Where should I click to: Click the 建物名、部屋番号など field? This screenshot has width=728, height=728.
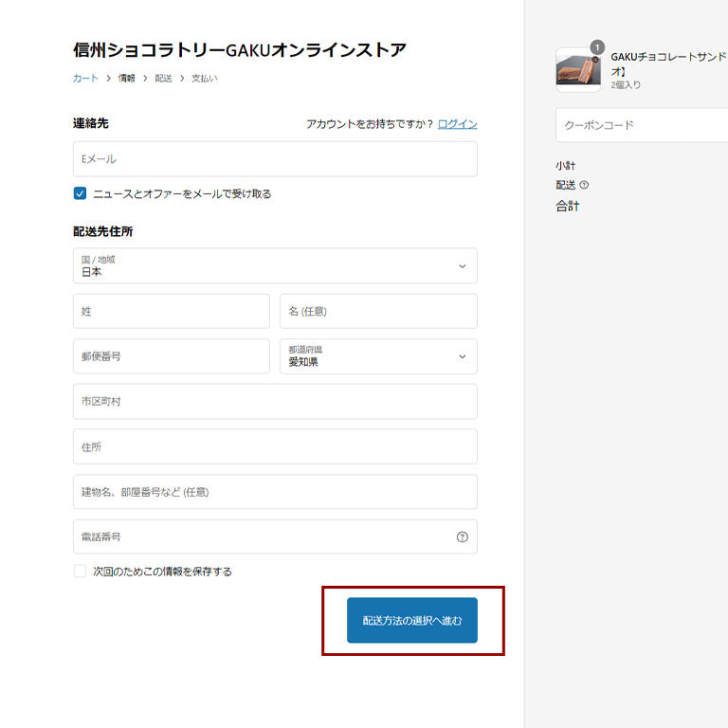[x=275, y=492]
